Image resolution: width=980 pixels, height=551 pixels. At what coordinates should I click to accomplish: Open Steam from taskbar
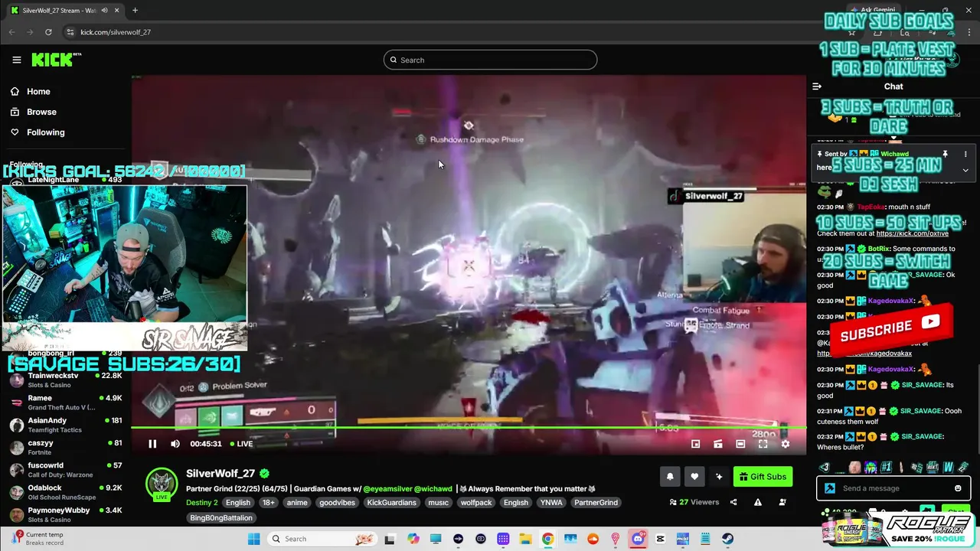(727, 539)
